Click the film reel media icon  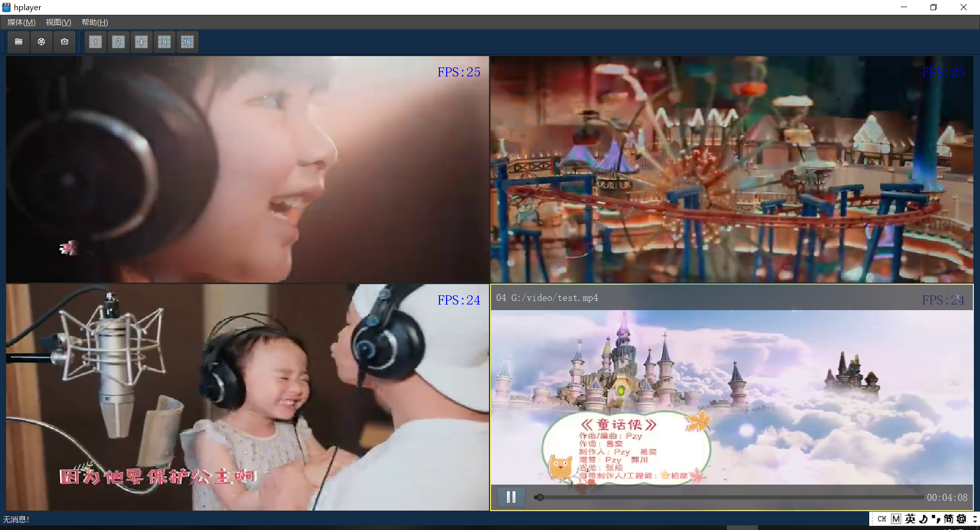tap(41, 42)
